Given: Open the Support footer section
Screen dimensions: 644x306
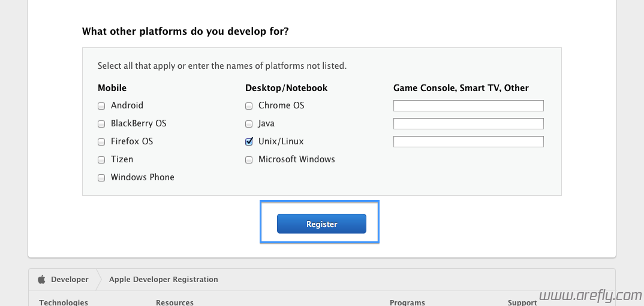Looking at the screenshot, I should (x=522, y=302).
